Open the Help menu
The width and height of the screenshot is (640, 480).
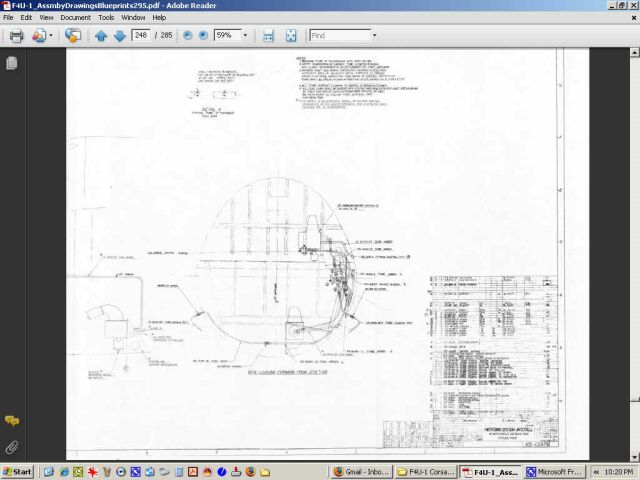coord(159,18)
